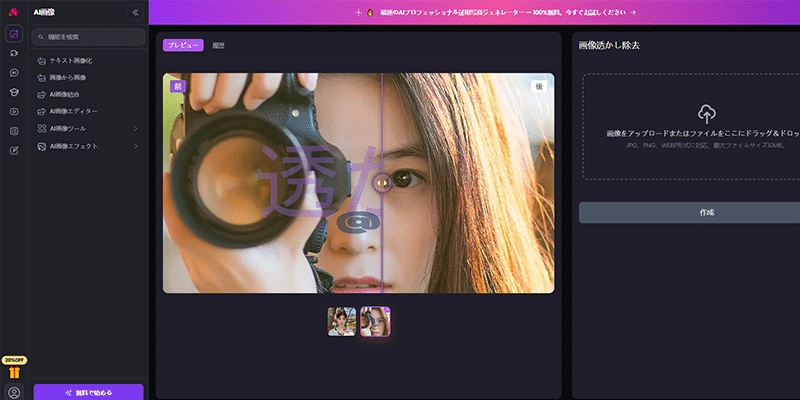Image resolution: width=800 pixels, height=400 pixels.
Task: Collapse the AI画像 side panel
Action: pyautogui.click(x=135, y=13)
